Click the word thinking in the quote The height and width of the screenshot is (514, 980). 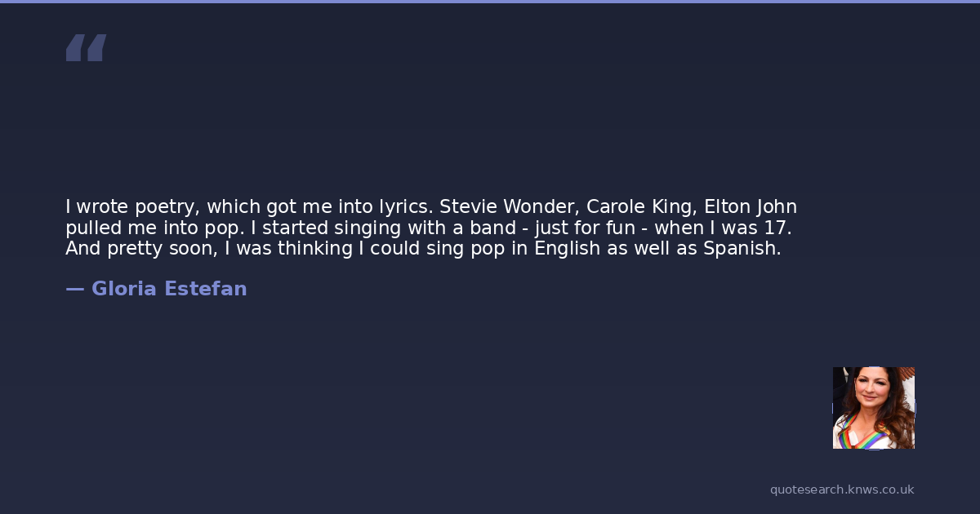click(x=314, y=249)
